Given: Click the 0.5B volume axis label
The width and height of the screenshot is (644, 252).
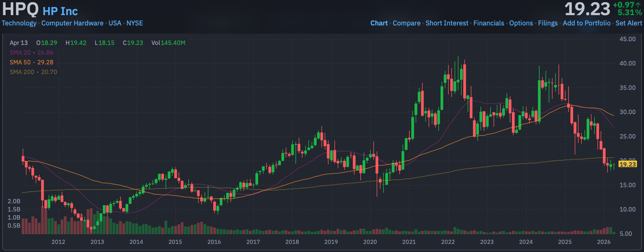Looking at the screenshot, I should 14,226.
